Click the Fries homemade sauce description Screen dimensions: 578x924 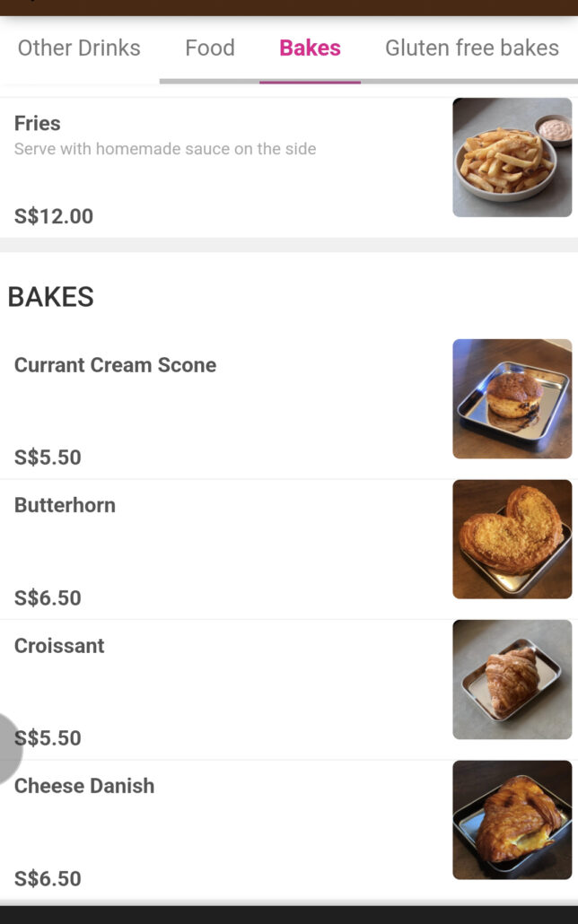click(165, 149)
